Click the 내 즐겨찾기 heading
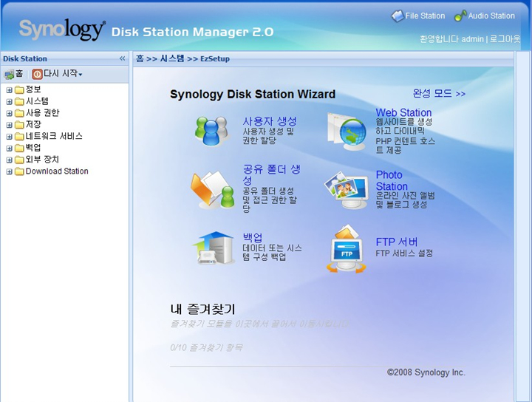 pos(202,309)
